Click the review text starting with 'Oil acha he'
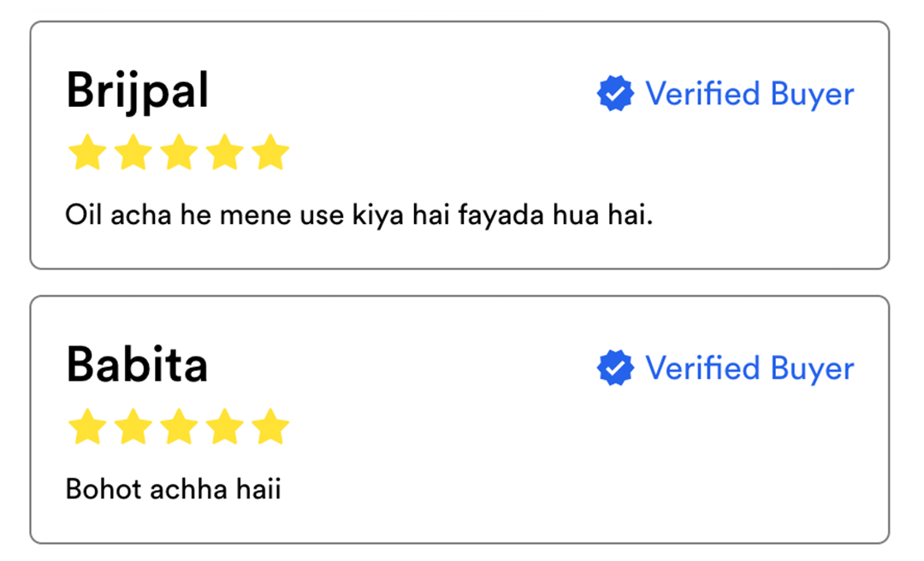The height and width of the screenshot is (561, 924). pos(359,214)
